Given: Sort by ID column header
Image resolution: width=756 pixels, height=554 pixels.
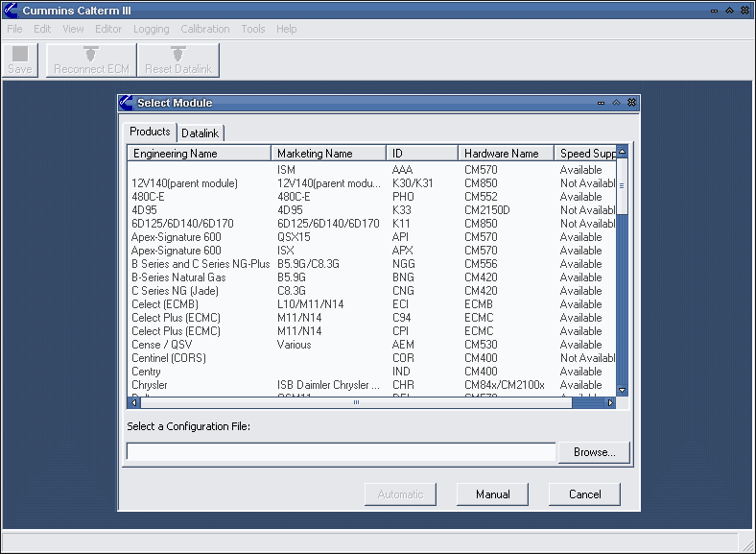Looking at the screenshot, I should pos(422,153).
